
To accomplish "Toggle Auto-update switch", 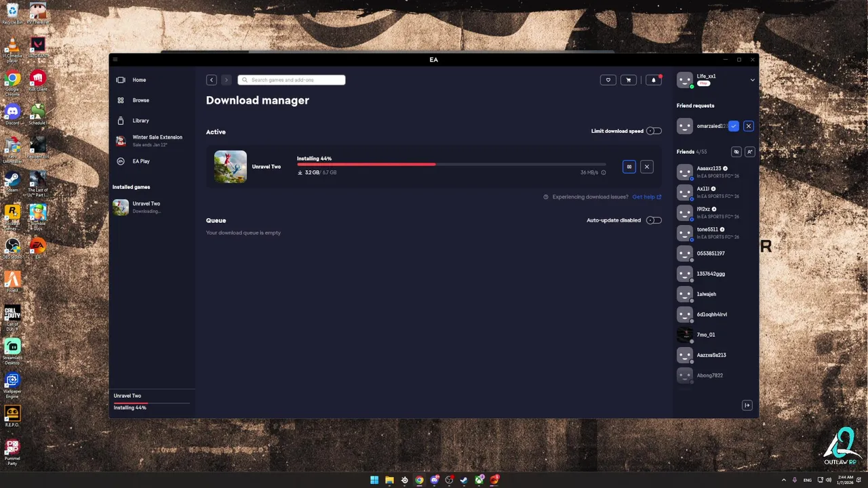I will click(654, 220).
